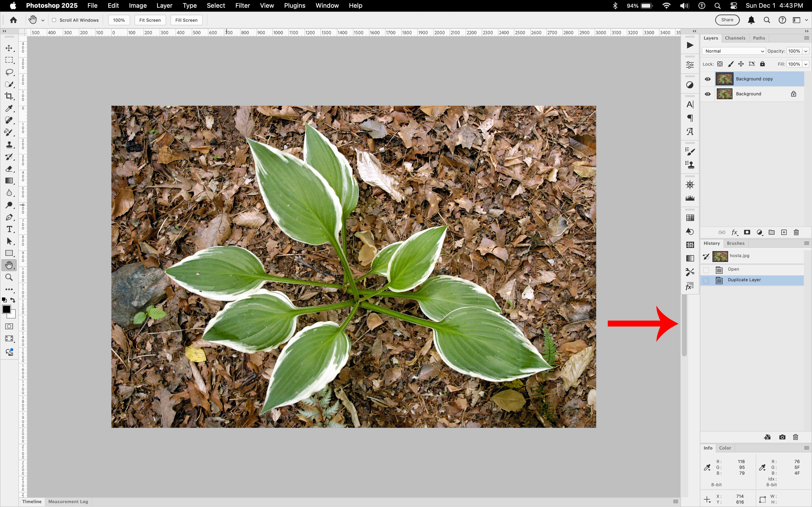Image resolution: width=812 pixels, height=507 pixels.
Task: Enable Scroll All Windows checkbox
Action: coord(54,20)
